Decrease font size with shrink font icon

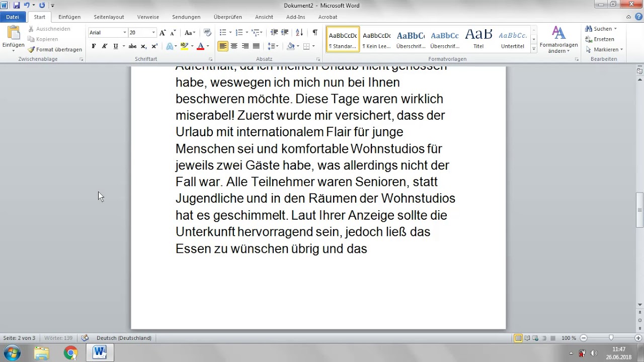[173, 33]
